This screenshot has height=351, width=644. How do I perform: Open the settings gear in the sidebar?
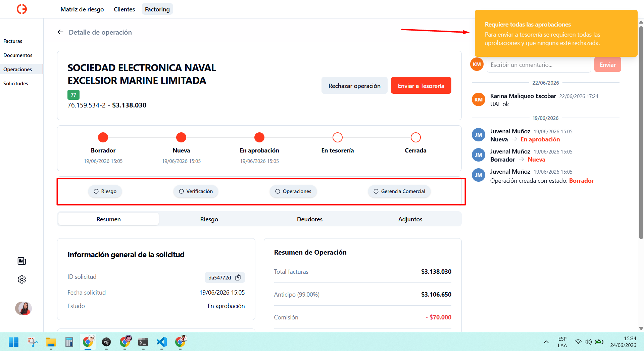click(x=22, y=279)
